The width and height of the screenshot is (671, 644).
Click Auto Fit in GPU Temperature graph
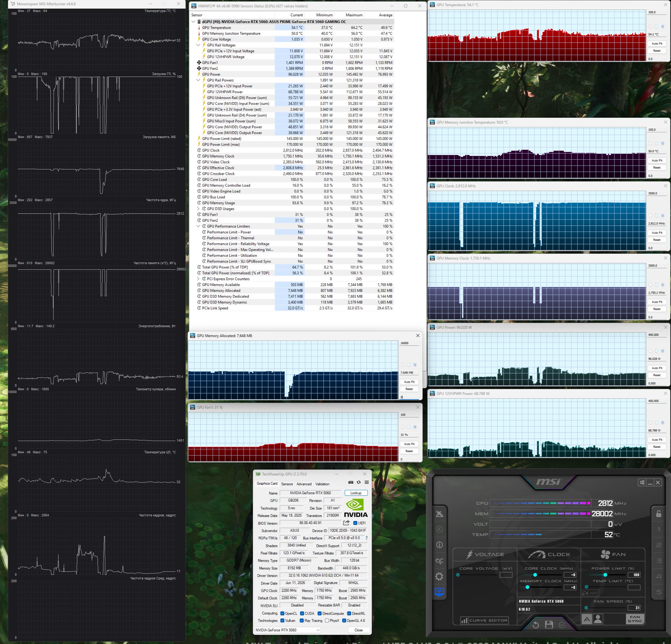pos(657,43)
